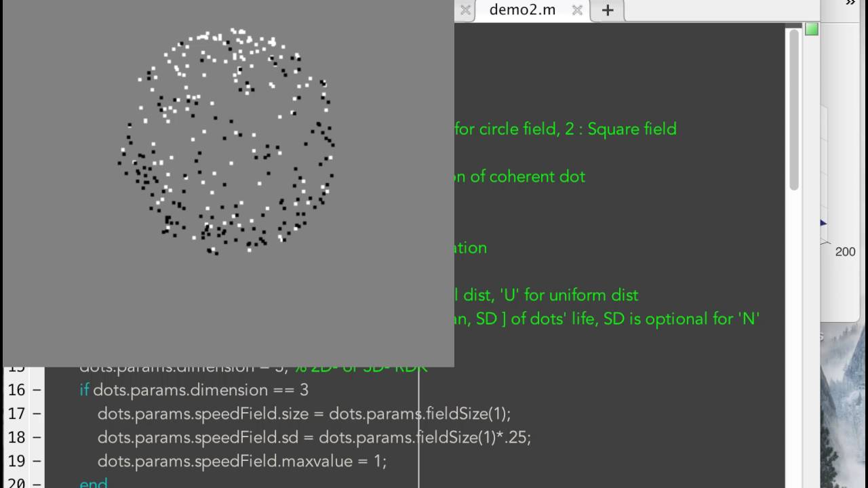Image resolution: width=868 pixels, height=488 pixels.
Task: Select line number 17 in gutter
Action: pyautogui.click(x=16, y=414)
